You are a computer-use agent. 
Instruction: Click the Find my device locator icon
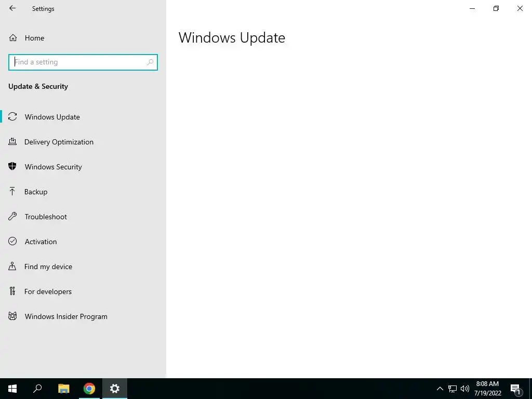(12, 266)
